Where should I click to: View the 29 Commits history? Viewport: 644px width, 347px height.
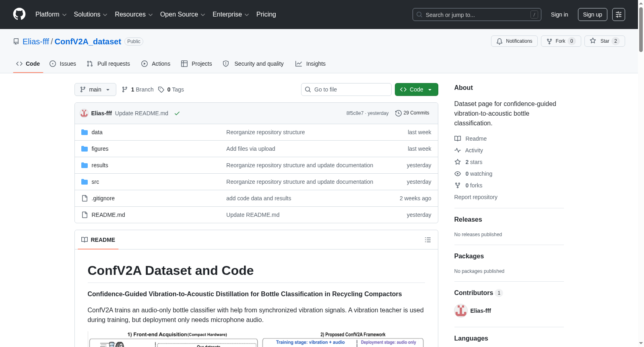click(413, 113)
